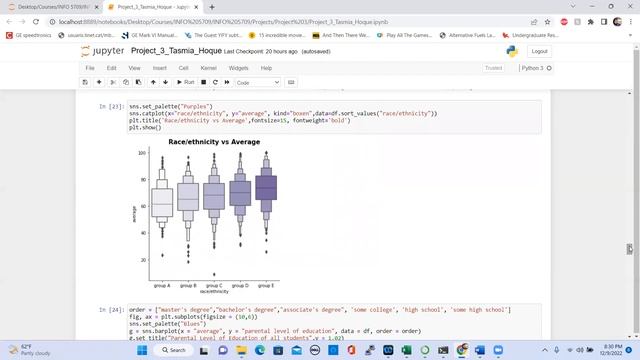Paste cells below icon in toolbar
Screen dimensions: 640x360
(138, 82)
